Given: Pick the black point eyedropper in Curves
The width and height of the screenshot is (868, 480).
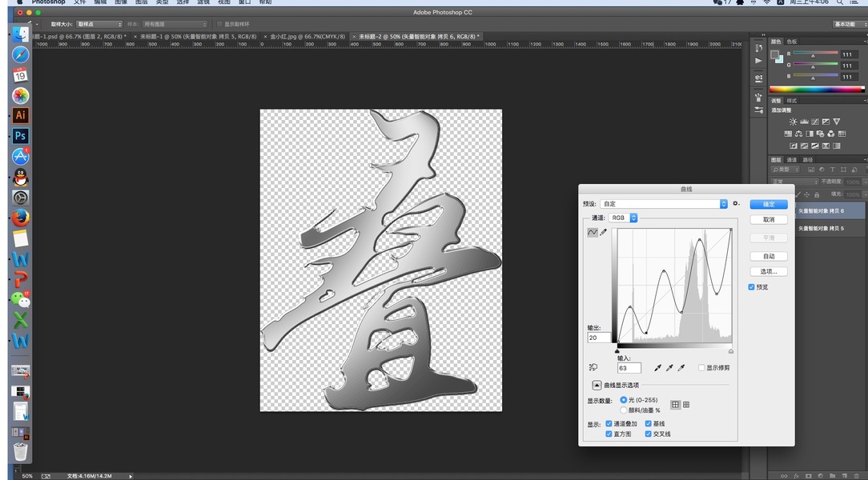Looking at the screenshot, I should tap(657, 368).
